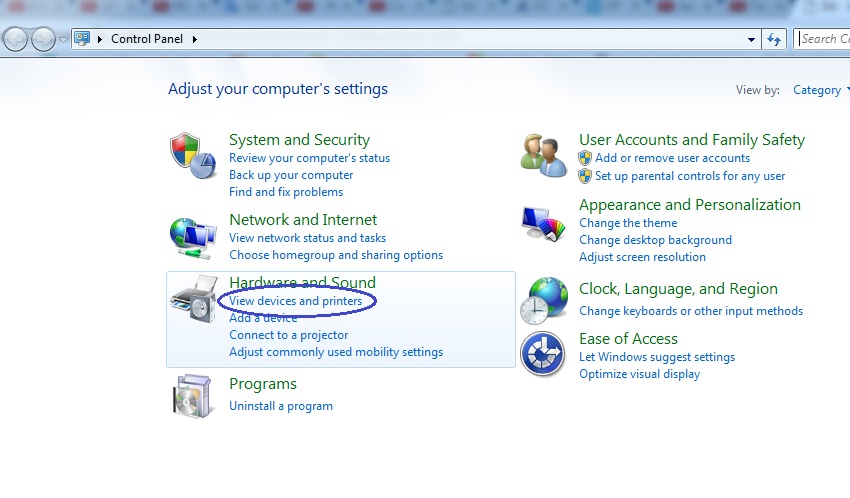Click Uninstall a program
850x498 pixels.
point(281,406)
